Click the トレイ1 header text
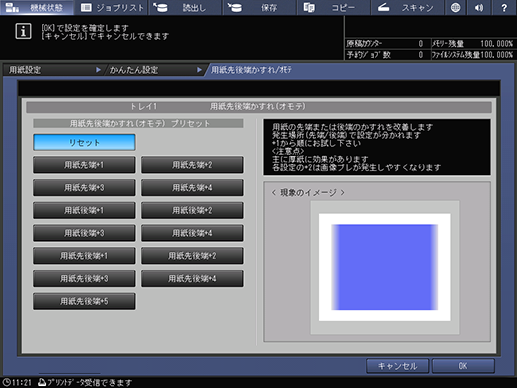517x388 pixels. [x=143, y=106]
